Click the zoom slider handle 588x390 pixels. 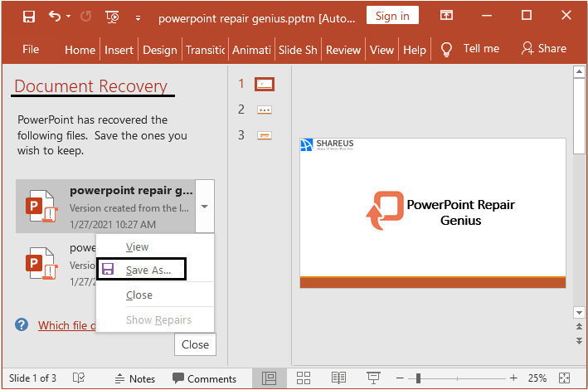(x=418, y=378)
